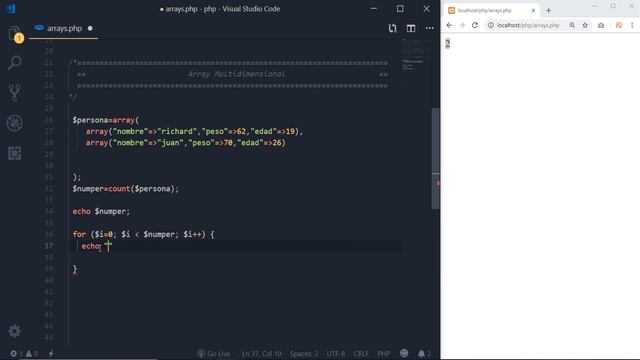Viewport: 640px width, 360px height.
Task: Open the editor More Actions menu
Action: [429, 28]
